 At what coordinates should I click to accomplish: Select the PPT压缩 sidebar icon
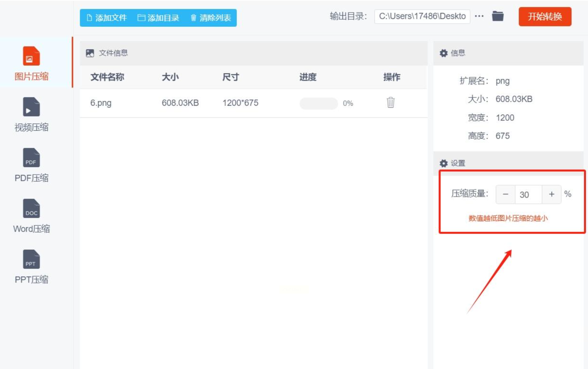(x=31, y=259)
